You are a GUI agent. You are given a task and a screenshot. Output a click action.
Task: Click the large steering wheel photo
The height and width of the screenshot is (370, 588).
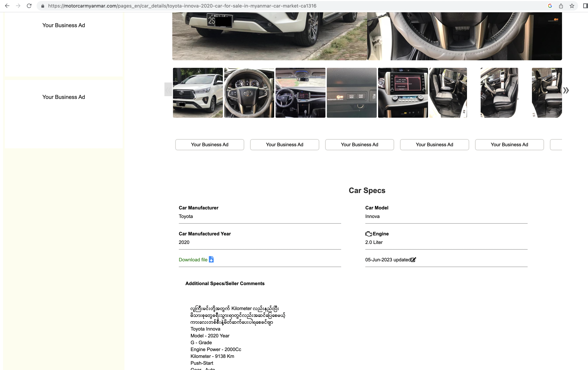[464, 36]
